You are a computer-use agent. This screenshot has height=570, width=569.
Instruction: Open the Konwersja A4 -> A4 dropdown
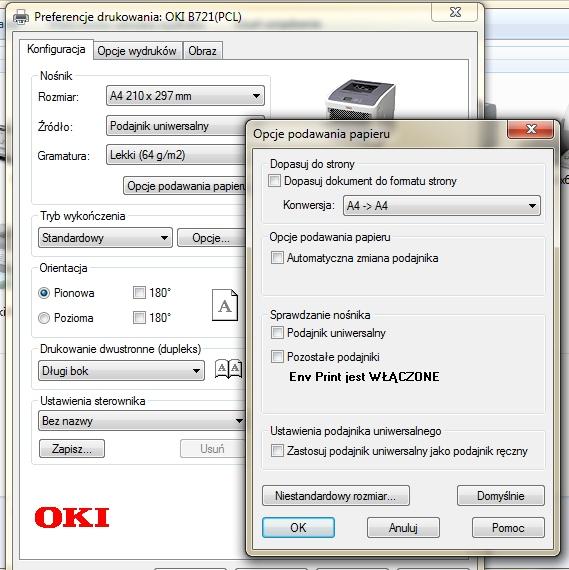(442, 206)
